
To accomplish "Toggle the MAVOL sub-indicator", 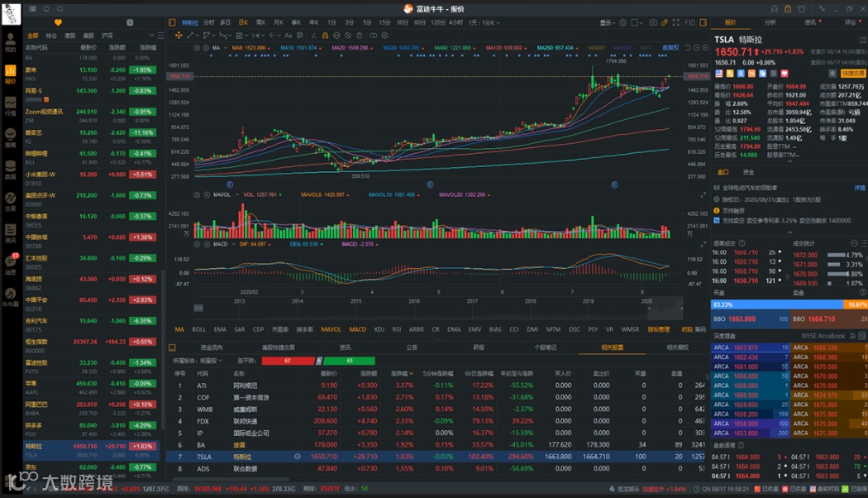I will coord(331,329).
